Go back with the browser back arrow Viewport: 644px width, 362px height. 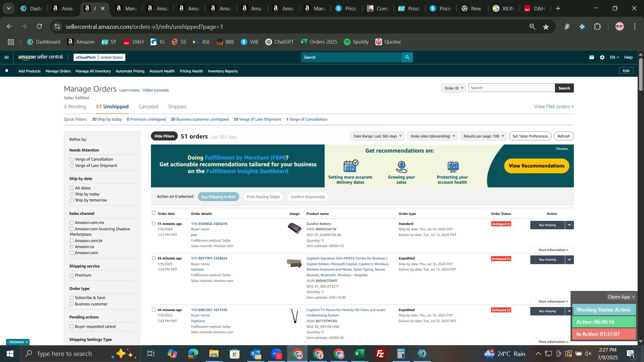click(9, 26)
